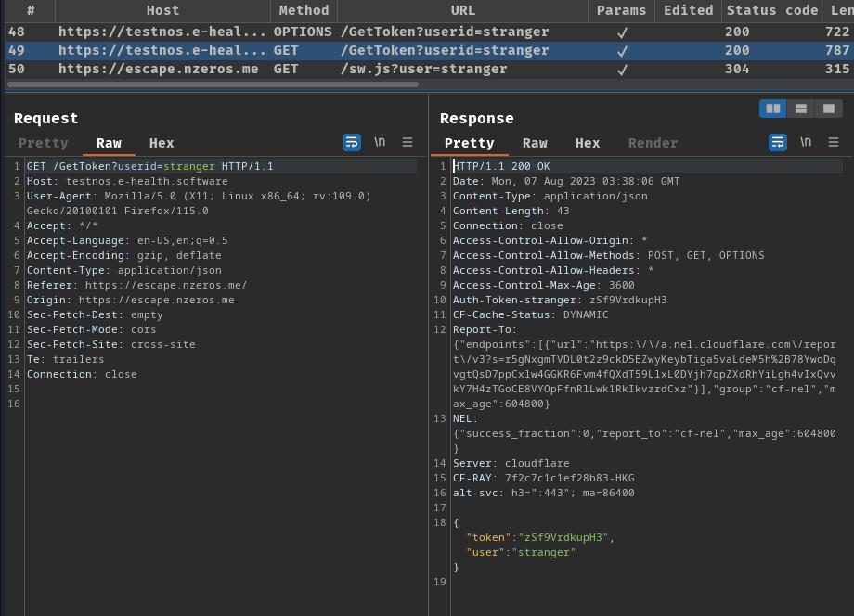Select the Request Raw tab
Screen dimensions: 854x616
coord(109,143)
